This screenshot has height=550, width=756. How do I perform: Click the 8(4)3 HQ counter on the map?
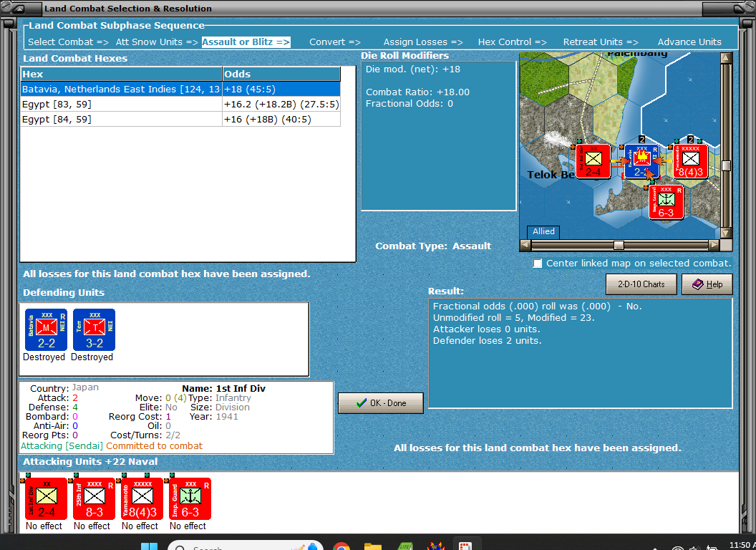click(690, 162)
